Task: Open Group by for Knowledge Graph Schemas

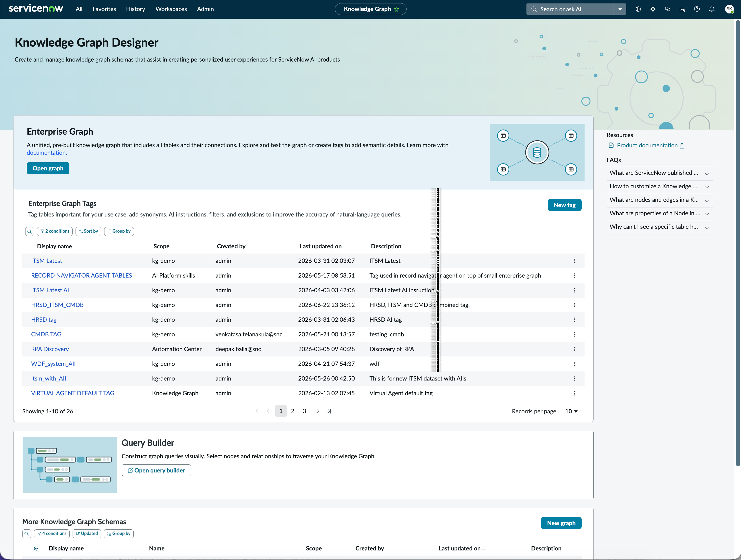Action: 119,534
